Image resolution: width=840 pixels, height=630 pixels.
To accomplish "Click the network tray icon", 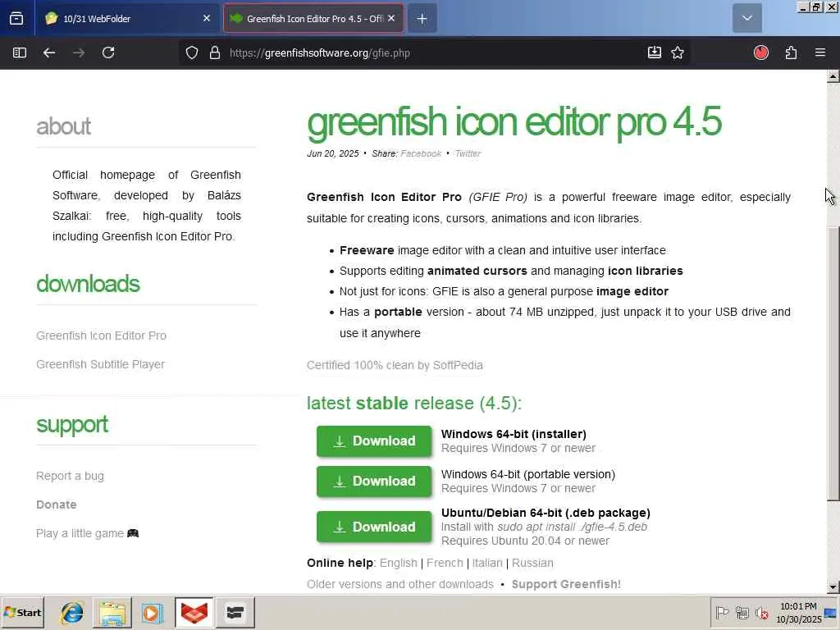I will (x=742, y=612).
